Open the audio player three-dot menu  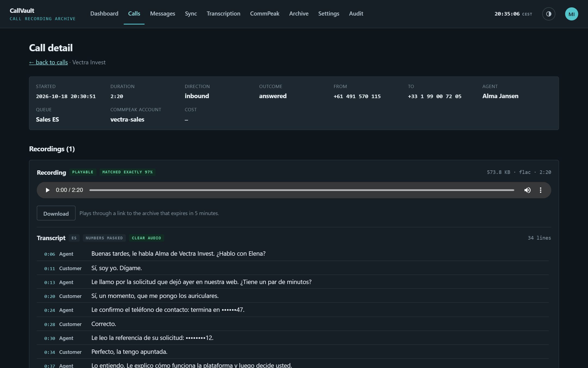pyautogui.click(x=541, y=190)
